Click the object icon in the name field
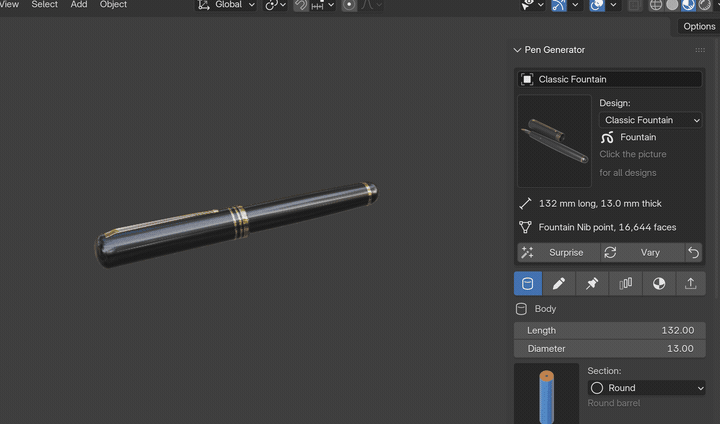 [x=527, y=79]
